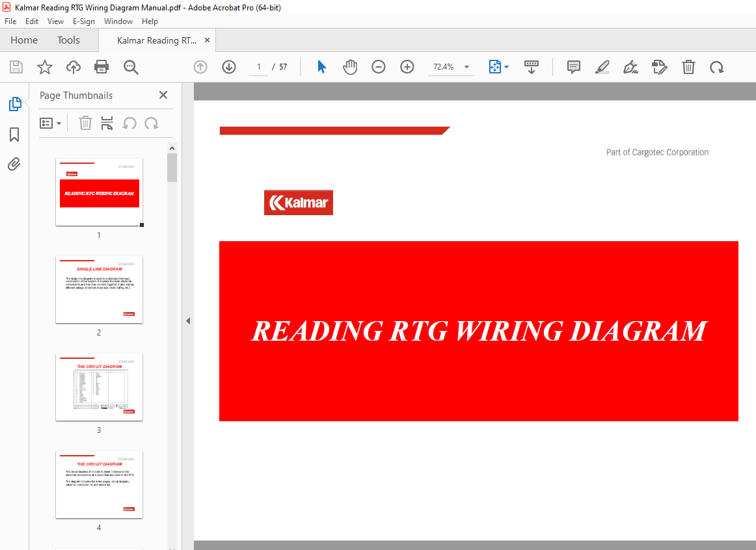The width and height of the screenshot is (756, 550).
Task: Select page 4 thumbnail
Action: (100, 484)
